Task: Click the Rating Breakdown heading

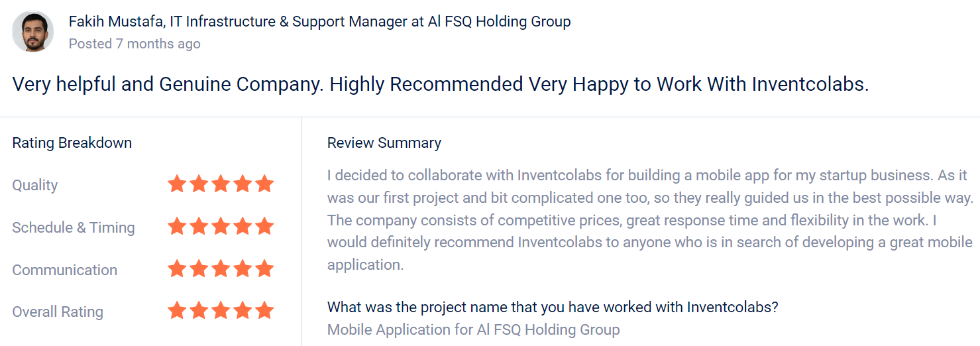Action: coord(72,143)
